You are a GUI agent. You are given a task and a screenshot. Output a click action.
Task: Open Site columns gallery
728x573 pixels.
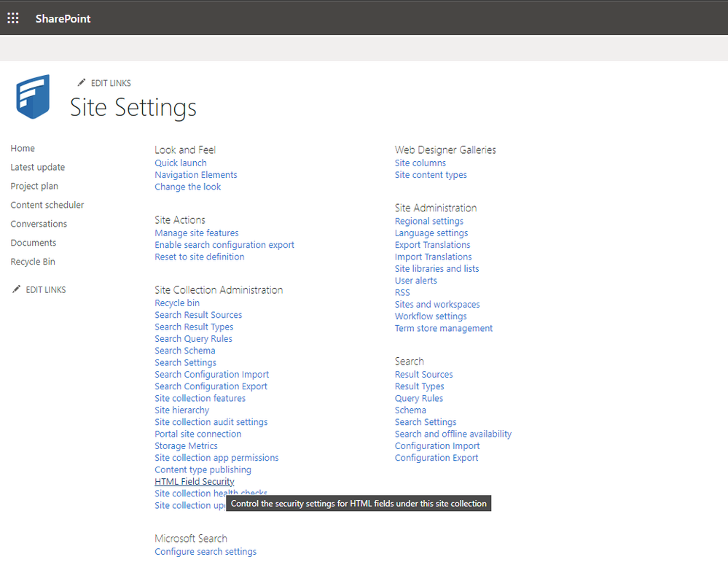pos(420,163)
